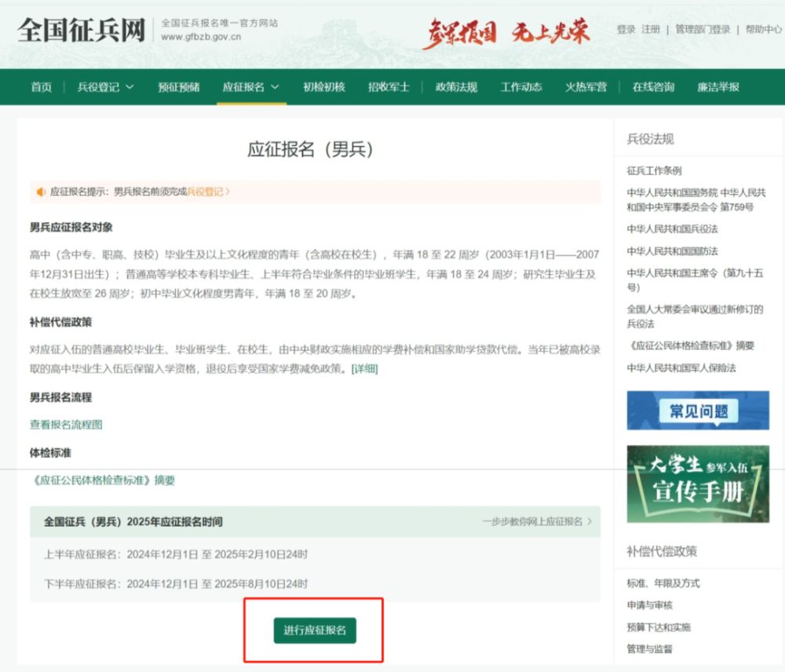
Task: Click 男兵报名流程 section heading
Action: (60, 397)
